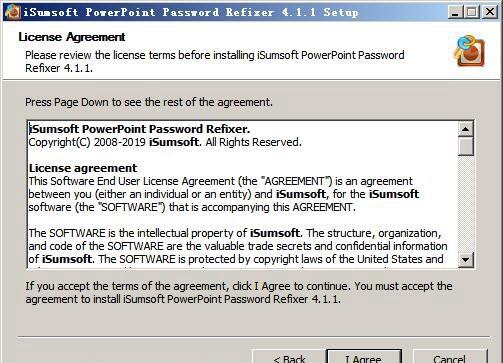503x363 pixels.
Task: Click the empty scrollbar track below the thumb
Action: [x=466, y=204]
